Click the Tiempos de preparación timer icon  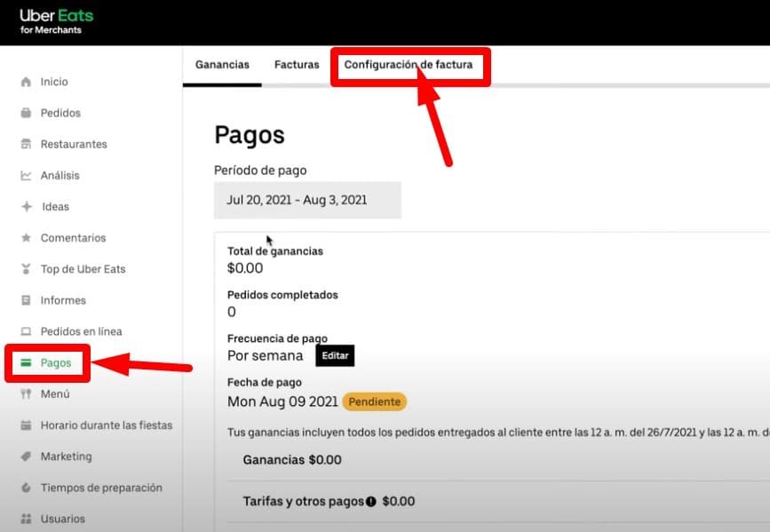(x=26, y=488)
